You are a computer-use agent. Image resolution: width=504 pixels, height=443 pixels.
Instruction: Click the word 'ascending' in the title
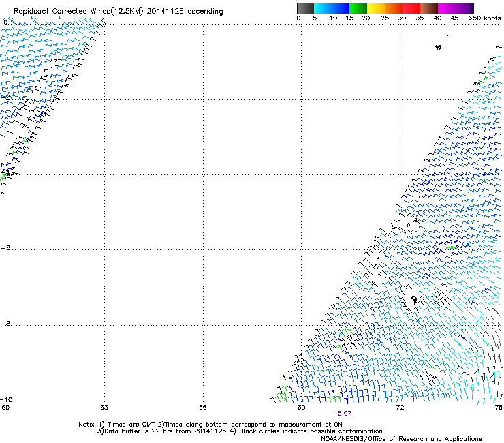(x=205, y=12)
